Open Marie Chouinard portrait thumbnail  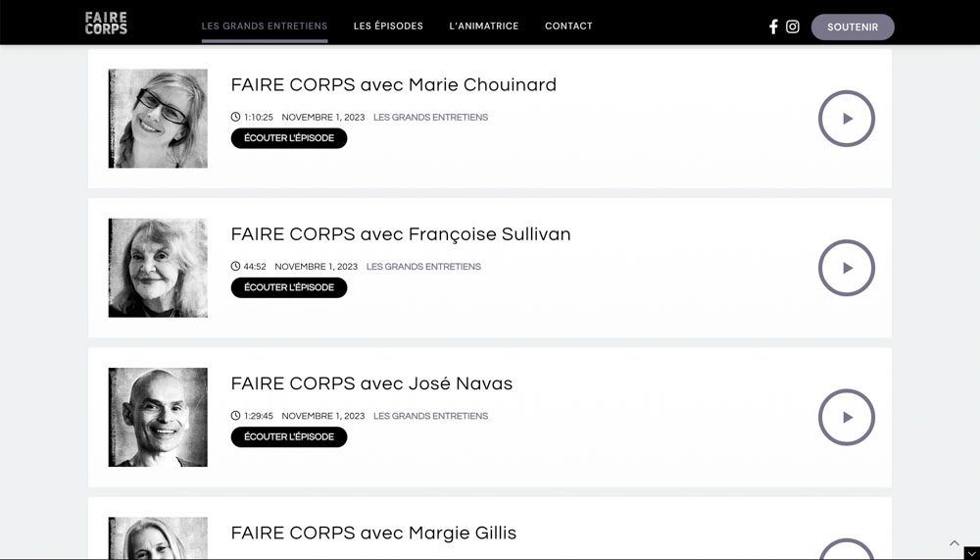[158, 119]
